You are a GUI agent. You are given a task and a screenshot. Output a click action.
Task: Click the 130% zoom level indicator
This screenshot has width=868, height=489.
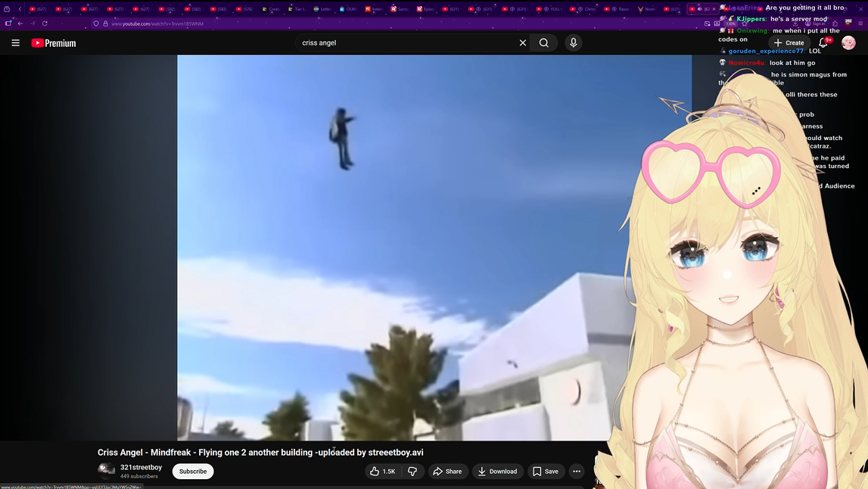(731, 23)
